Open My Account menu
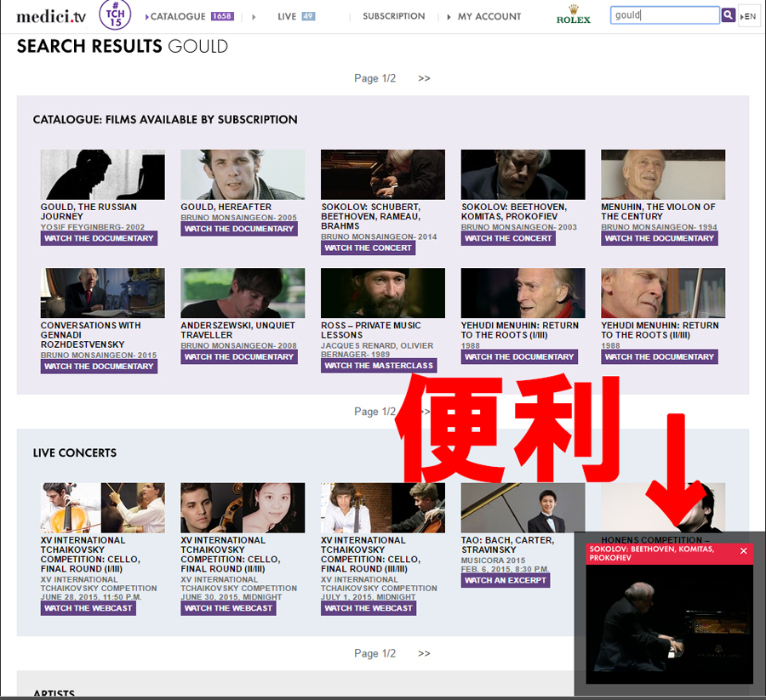The height and width of the screenshot is (700, 766). tap(489, 16)
